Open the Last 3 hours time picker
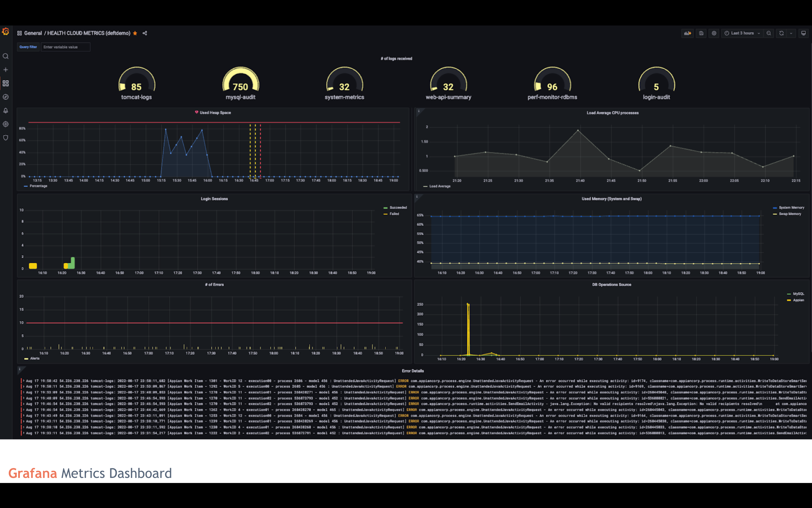The height and width of the screenshot is (508, 812). 742,33
